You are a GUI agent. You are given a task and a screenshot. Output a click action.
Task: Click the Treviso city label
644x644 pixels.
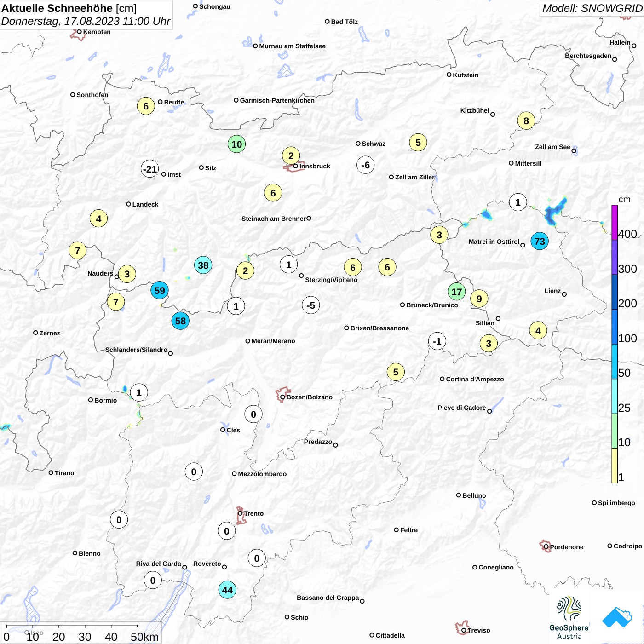[479, 630]
